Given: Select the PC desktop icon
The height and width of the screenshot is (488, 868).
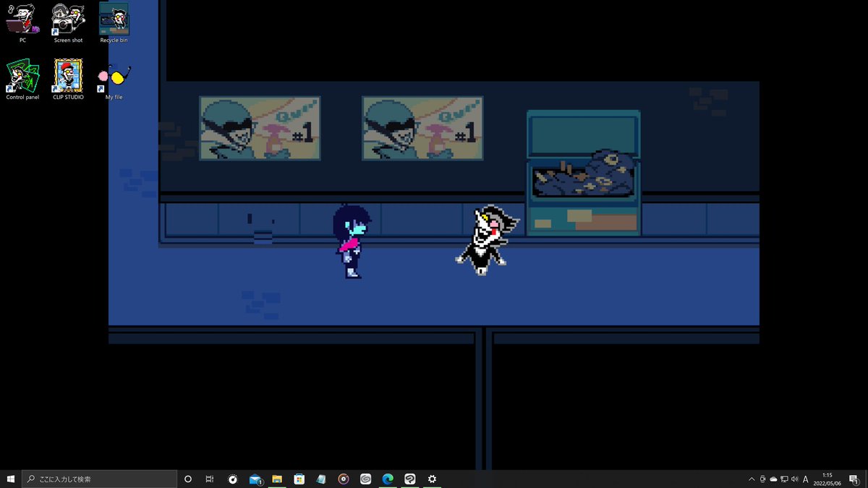Looking at the screenshot, I should tap(22, 22).
